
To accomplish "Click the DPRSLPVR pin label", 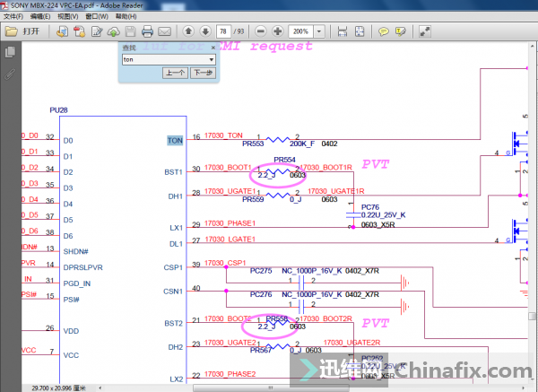I will coord(83,267).
